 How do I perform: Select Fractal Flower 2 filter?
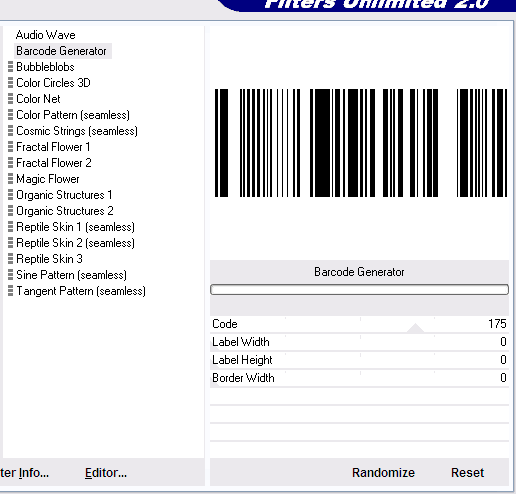[x=54, y=163]
